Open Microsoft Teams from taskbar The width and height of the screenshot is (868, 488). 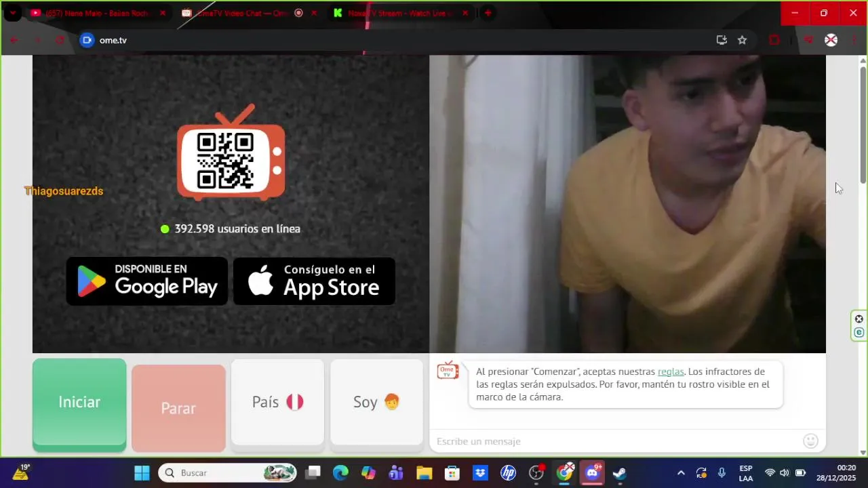point(396,473)
